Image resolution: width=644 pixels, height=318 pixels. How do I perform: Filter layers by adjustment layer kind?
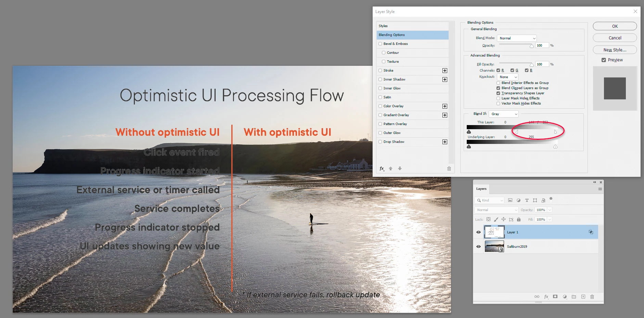[518, 200]
